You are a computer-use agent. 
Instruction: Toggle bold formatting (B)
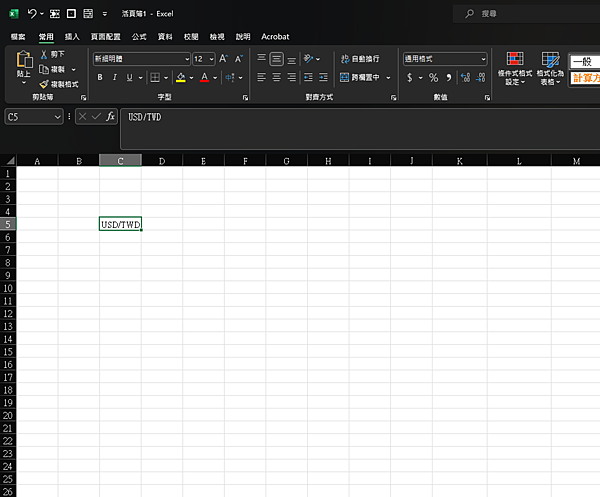coord(100,78)
